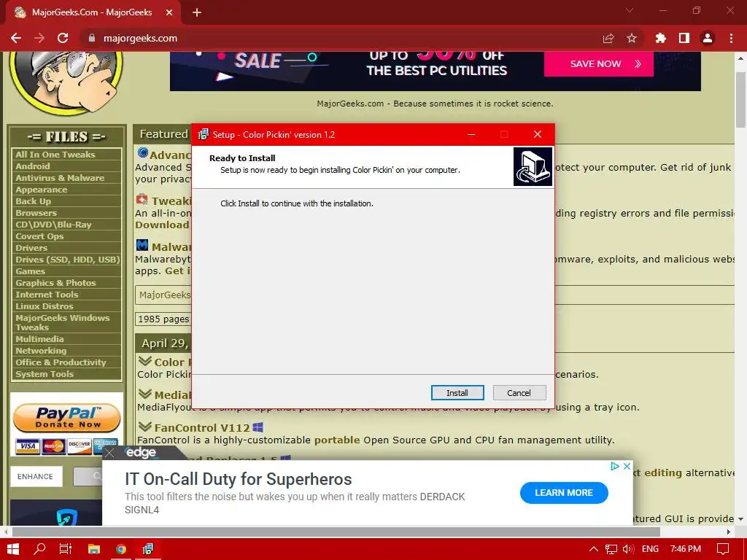
Task: Select the MajorGeeks.Com browser tab
Action: pos(93,12)
